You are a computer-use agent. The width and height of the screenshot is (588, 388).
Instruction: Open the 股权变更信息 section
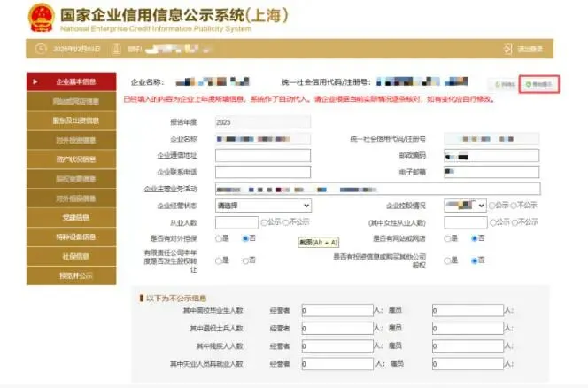[x=71, y=179]
